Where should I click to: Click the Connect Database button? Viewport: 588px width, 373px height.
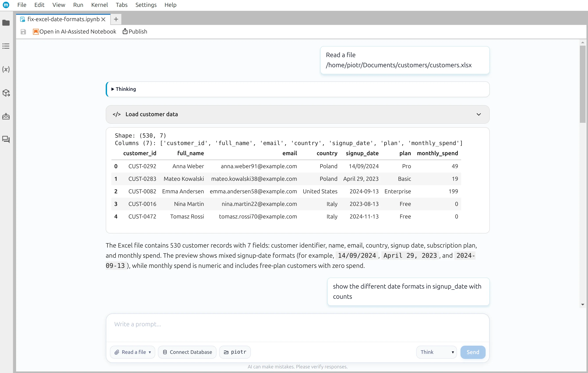tap(187, 352)
